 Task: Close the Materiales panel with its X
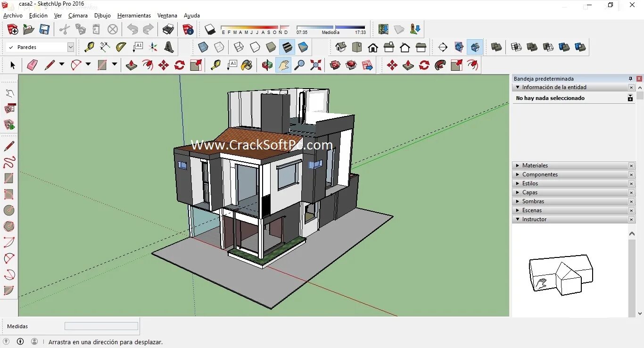tap(631, 166)
